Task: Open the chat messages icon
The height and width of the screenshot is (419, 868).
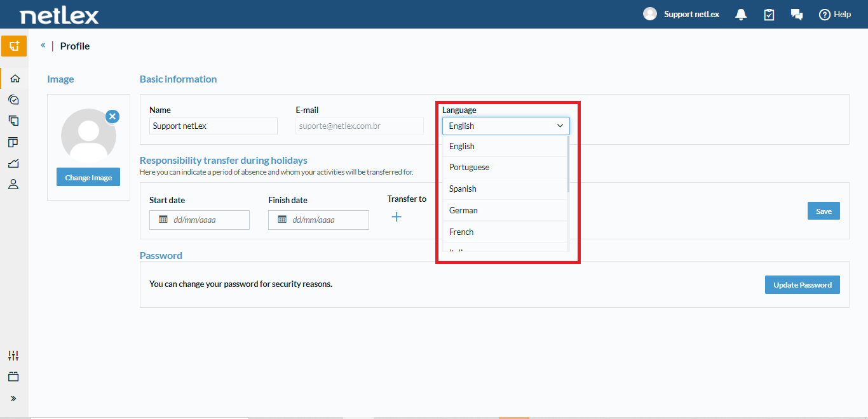Action: pyautogui.click(x=797, y=15)
